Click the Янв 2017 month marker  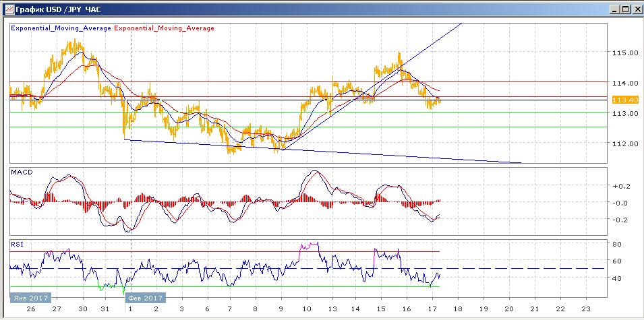coord(30,298)
